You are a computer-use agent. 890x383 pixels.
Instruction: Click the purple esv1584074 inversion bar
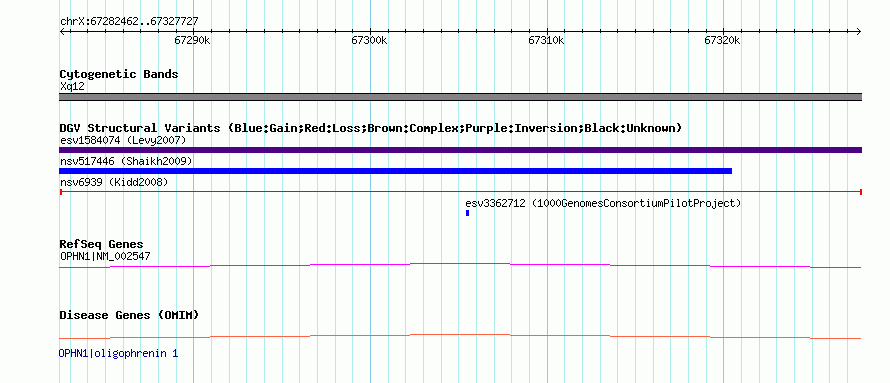(x=460, y=150)
